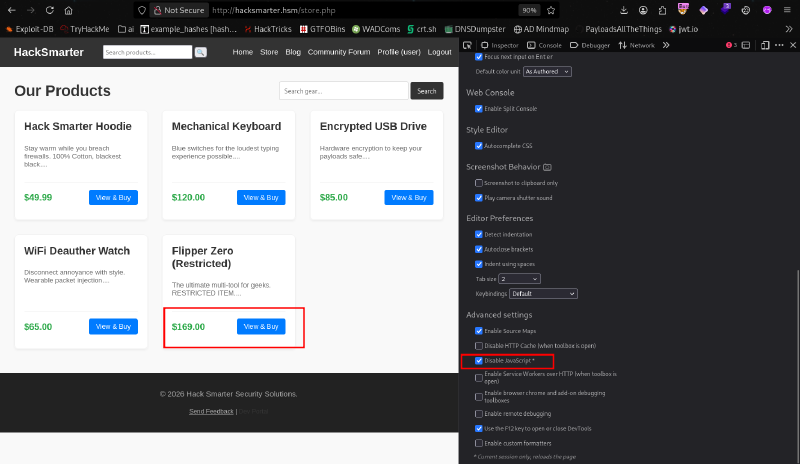Switch to the Network tab in DevTools
Viewport: 800px width, 464px height.
[636, 45]
